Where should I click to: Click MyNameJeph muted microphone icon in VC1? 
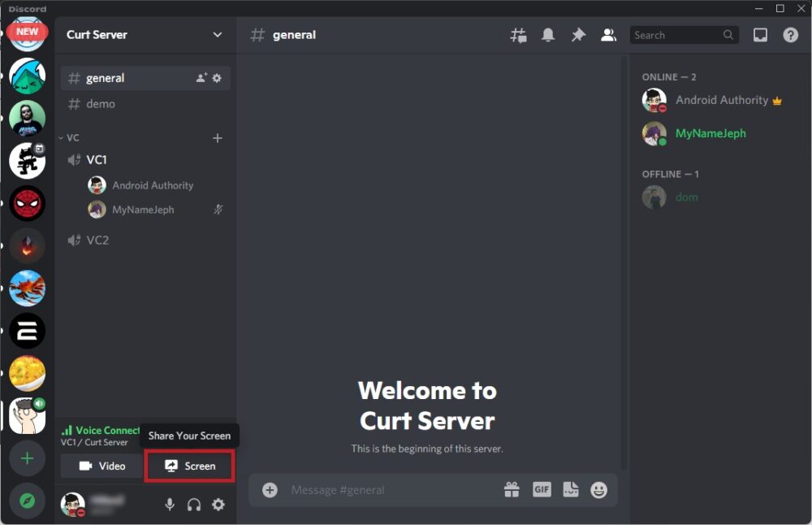pyautogui.click(x=218, y=210)
